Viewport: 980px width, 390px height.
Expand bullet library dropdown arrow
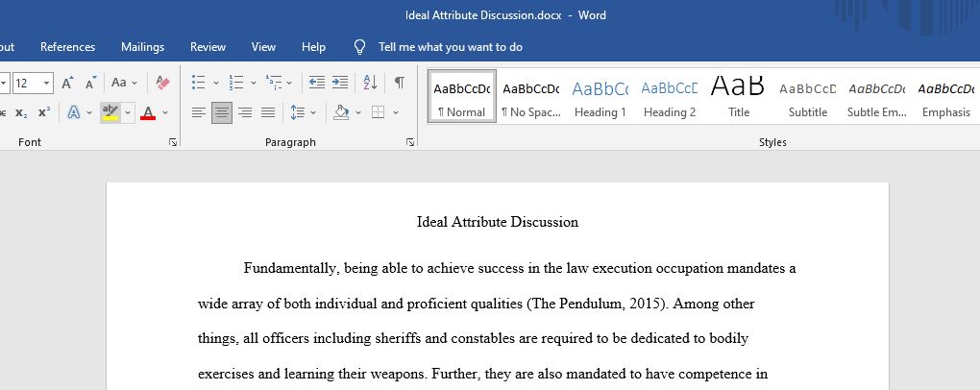point(216,83)
